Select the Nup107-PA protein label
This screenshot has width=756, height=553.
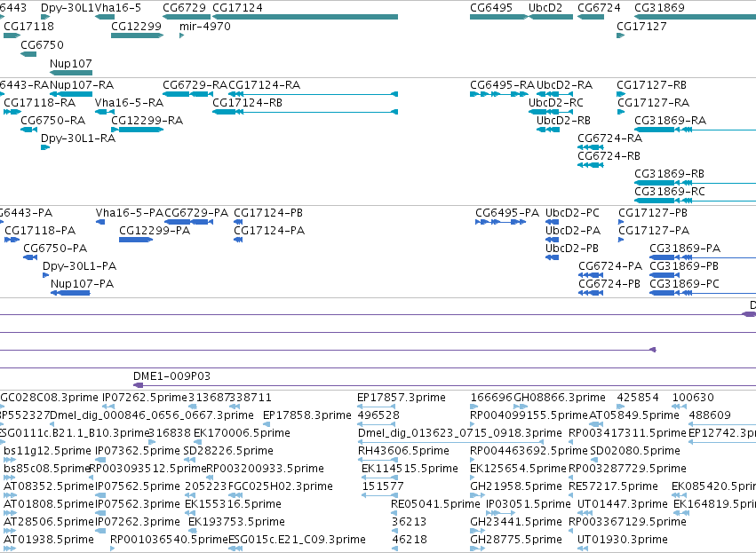[82, 284]
